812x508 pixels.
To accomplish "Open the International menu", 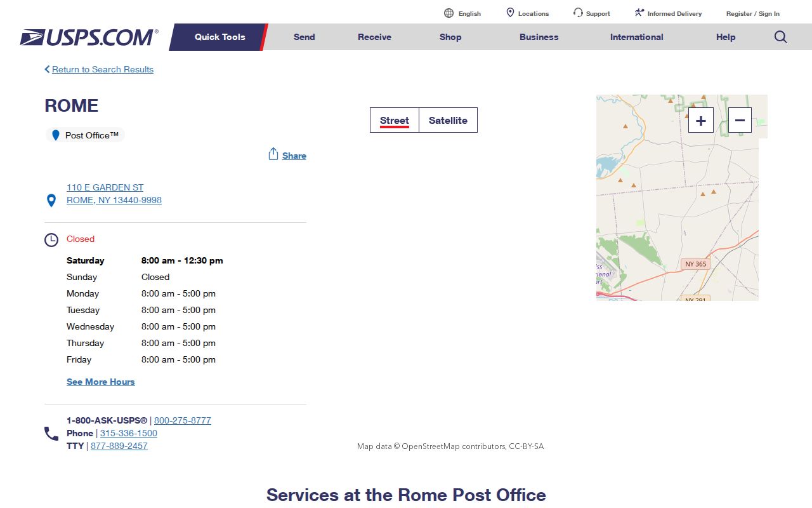I will [637, 37].
